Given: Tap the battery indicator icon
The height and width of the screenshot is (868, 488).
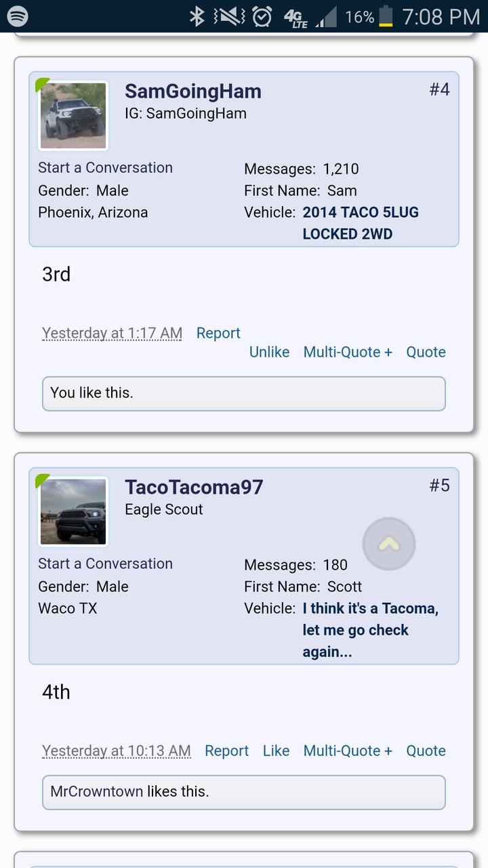Looking at the screenshot, I should [386, 16].
